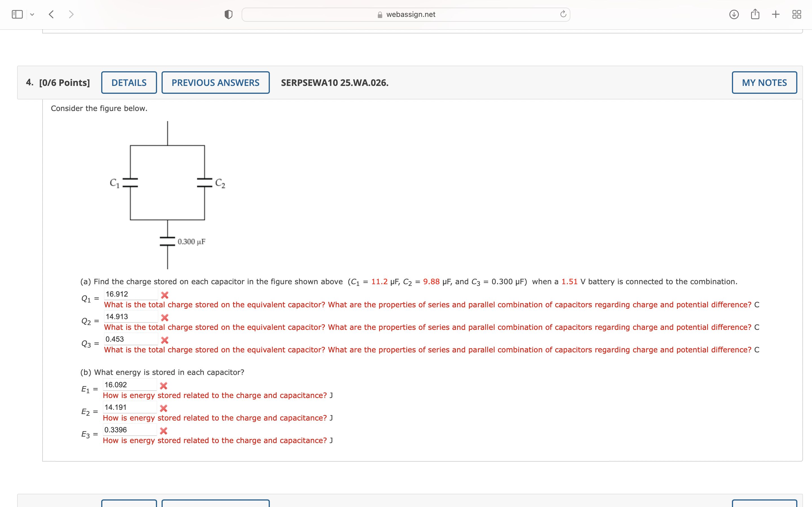812x507 pixels.
Task: Click the forward navigation arrow
Action: (x=71, y=14)
